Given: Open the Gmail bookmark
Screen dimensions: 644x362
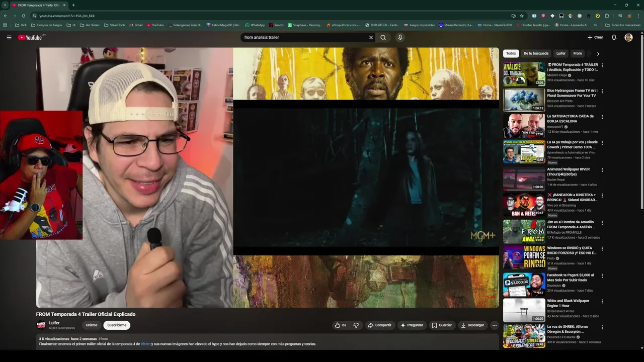Looking at the screenshot, I should [x=135, y=25].
